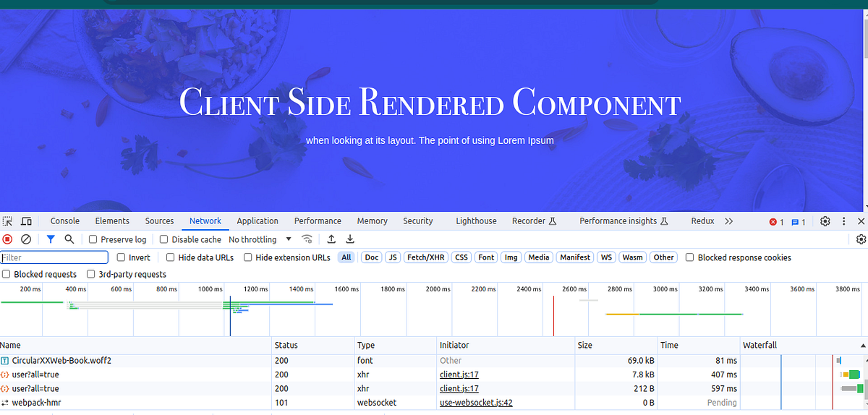Clear the network log
Viewport: 868px width, 415px height.
[26, 239]
